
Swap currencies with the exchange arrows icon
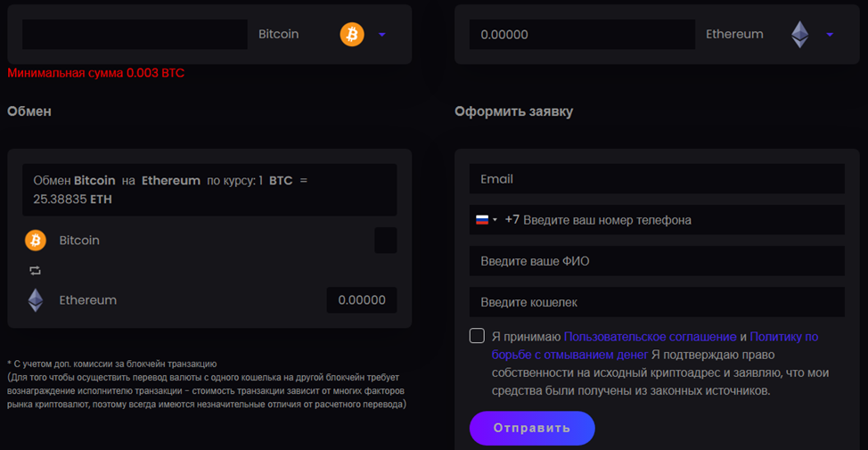click(35, 270)
